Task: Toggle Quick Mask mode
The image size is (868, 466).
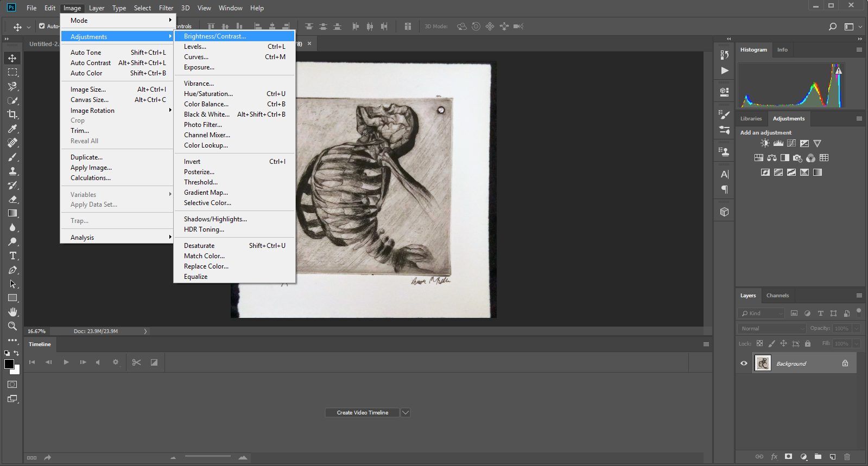Action: [12, 384]
